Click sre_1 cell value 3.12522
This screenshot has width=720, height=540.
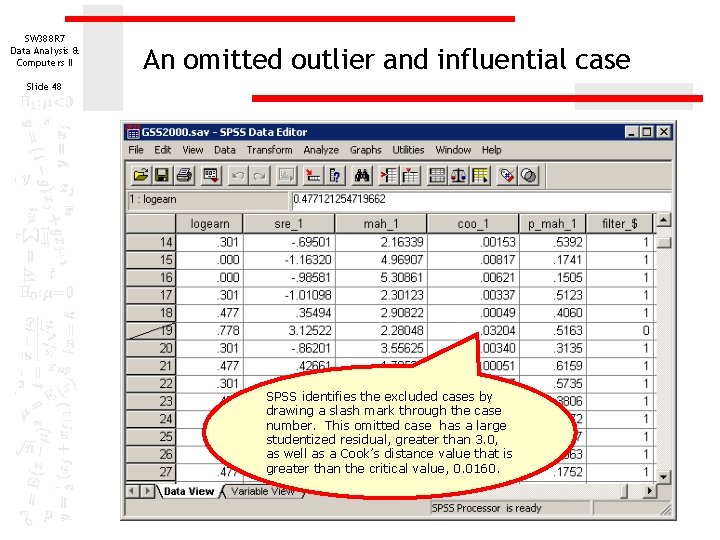pos(289,331)
